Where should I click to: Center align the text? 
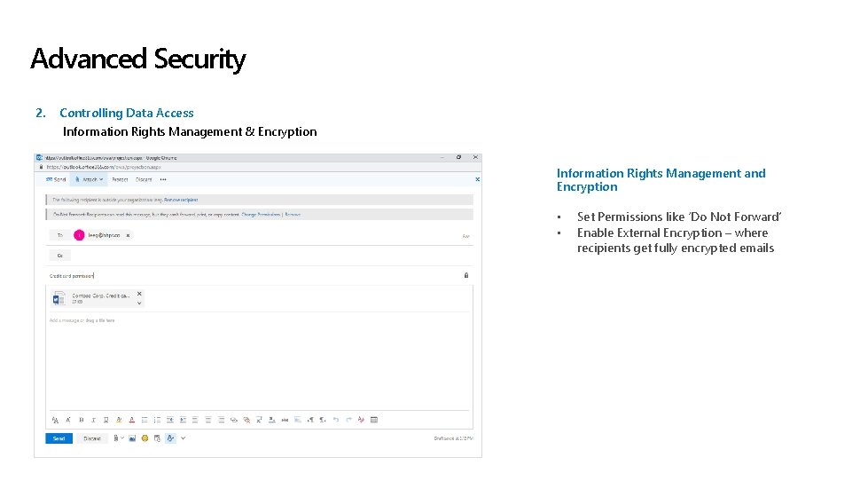coord(208,420)
